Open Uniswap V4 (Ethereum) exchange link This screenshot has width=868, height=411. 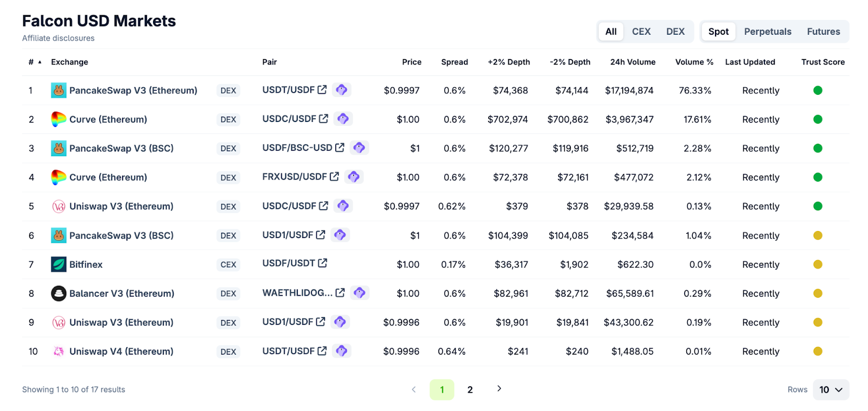(122, 351)
